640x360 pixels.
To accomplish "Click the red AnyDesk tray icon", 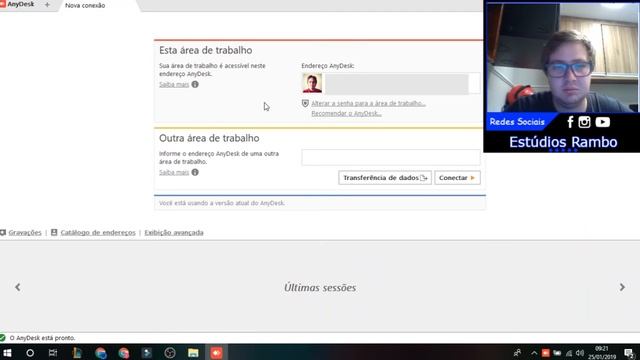I will coord(546,353).
